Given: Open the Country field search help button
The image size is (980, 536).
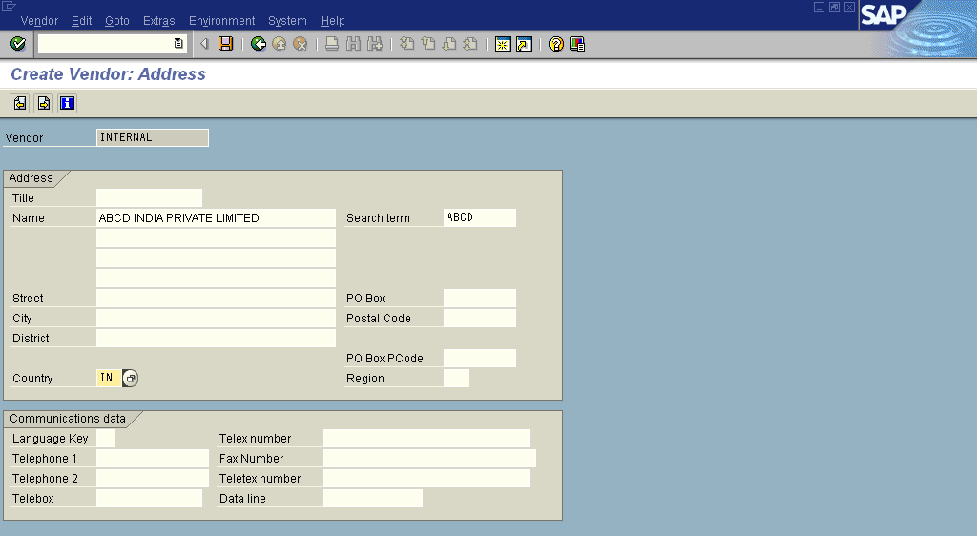Looking at the screenshot, I should click(x=131, y=379).
